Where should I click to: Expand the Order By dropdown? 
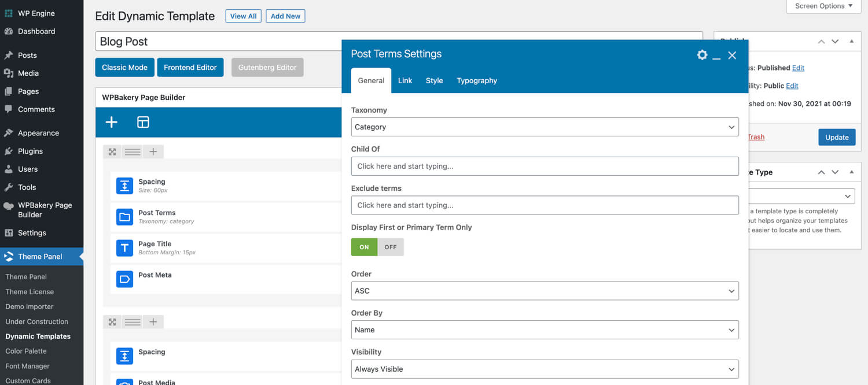tap(545, 330)
